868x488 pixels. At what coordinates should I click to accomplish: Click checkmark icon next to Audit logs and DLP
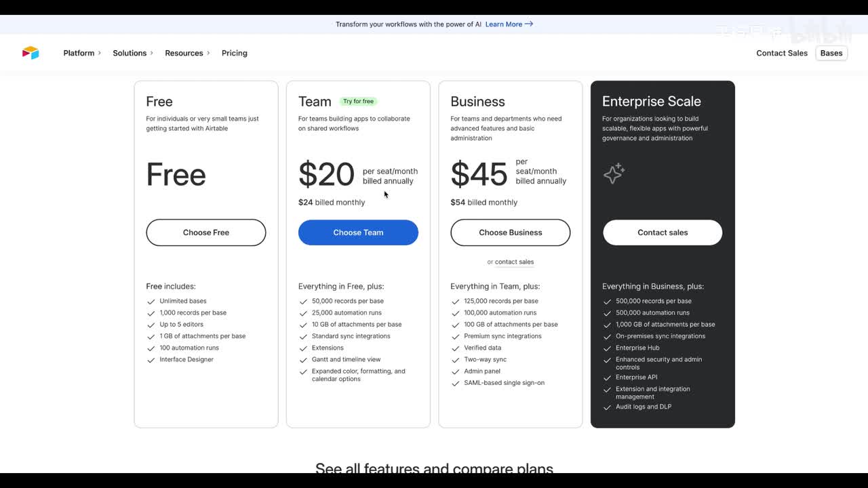[608, 407]
